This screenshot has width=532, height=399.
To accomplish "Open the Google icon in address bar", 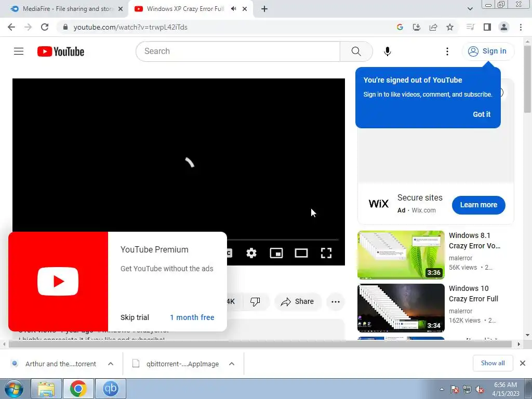I will pyautogui.click(x=400, y=27).
